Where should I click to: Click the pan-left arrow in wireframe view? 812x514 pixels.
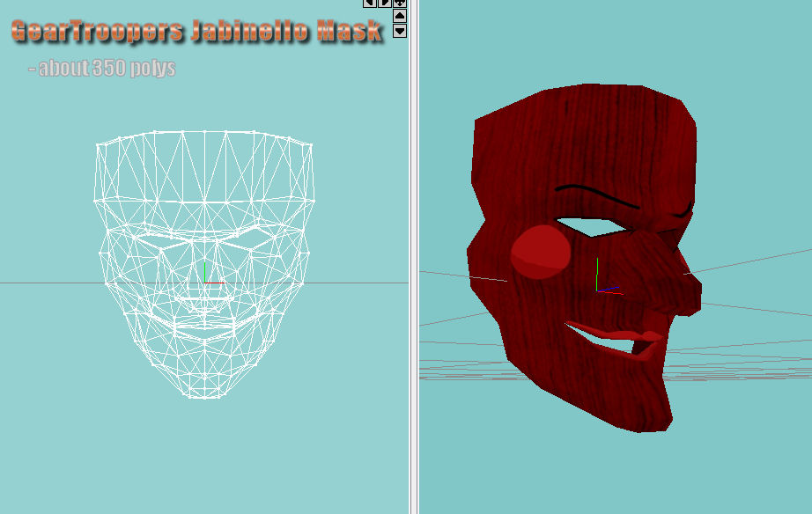pyautogui.click(x=370, y=3)
